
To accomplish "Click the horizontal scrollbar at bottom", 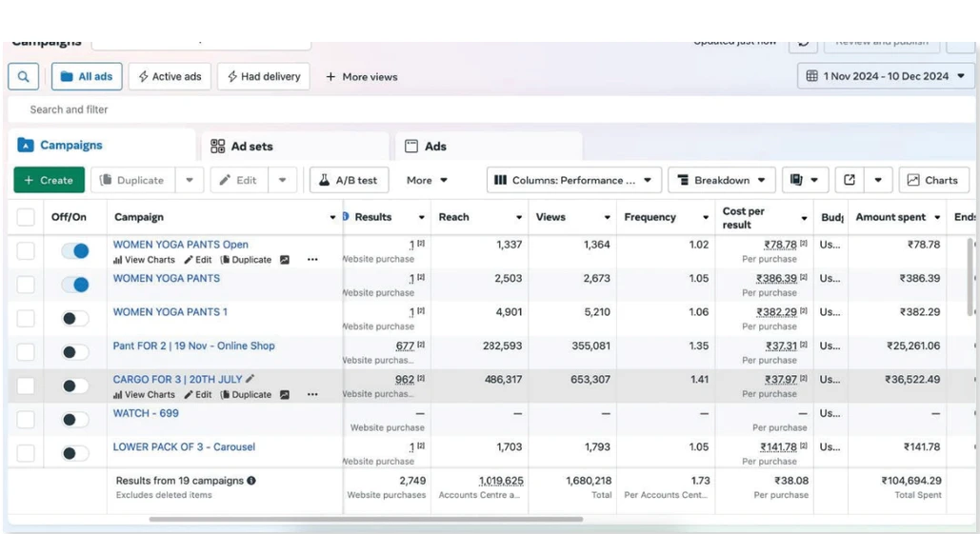I will pos(367,519).
